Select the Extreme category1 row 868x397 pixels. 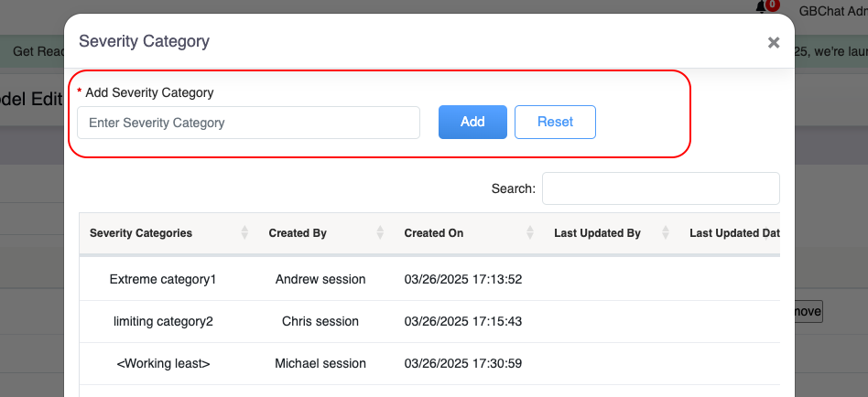[x=162, y=279]
